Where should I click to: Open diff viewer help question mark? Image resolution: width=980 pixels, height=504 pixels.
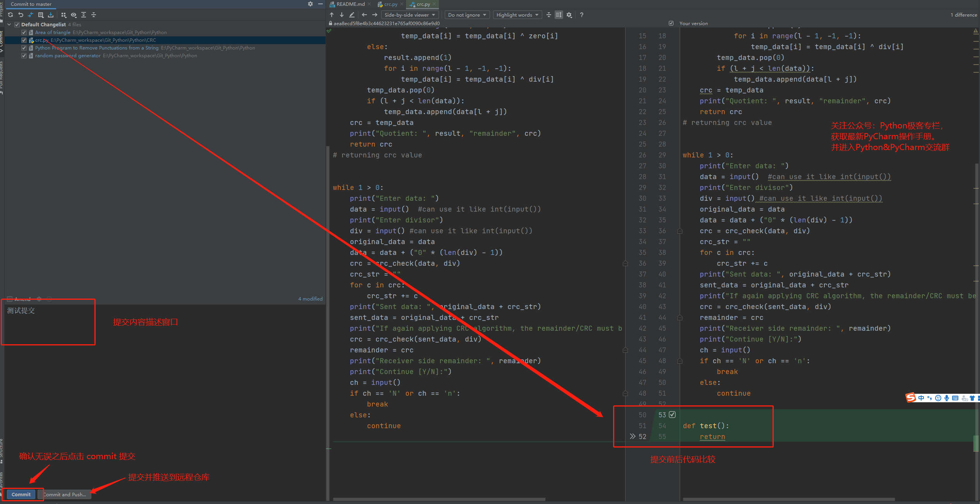[581, 15]
